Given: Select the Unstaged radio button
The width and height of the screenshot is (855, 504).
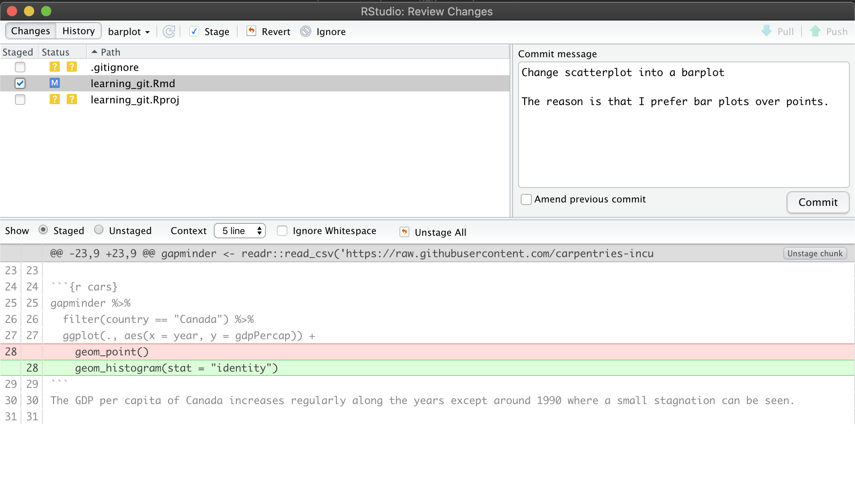Looking at the screenshot, I should [x=98, y=231].
